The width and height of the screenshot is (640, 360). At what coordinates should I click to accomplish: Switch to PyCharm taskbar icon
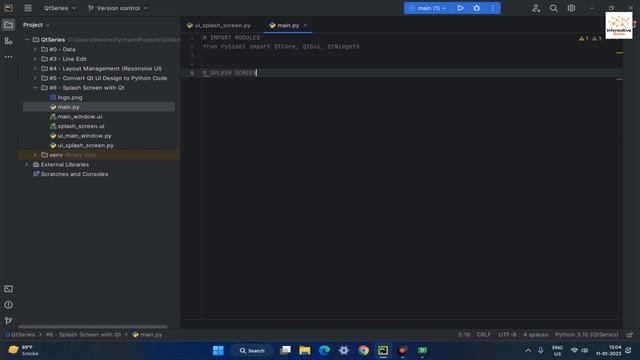383,351
